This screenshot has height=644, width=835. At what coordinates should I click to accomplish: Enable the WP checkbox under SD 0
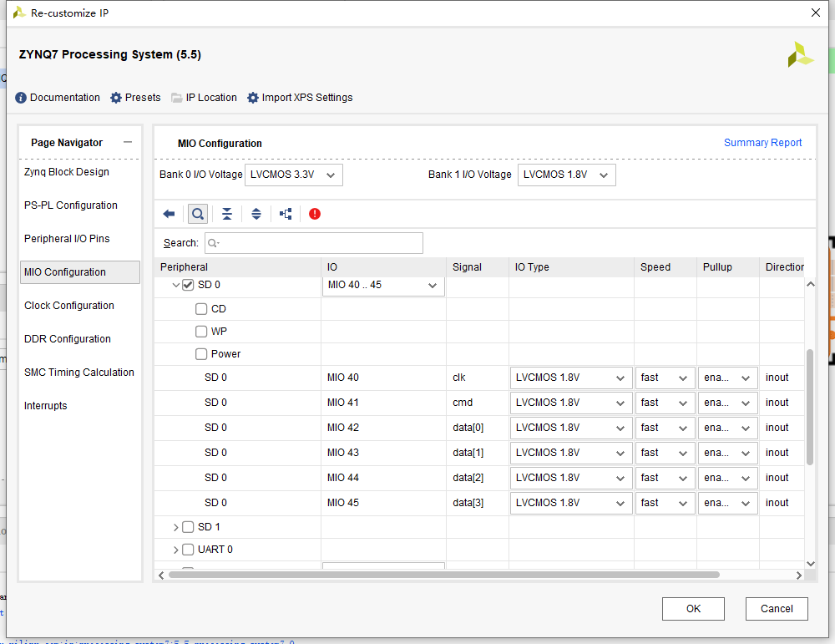tap(200, 332)
